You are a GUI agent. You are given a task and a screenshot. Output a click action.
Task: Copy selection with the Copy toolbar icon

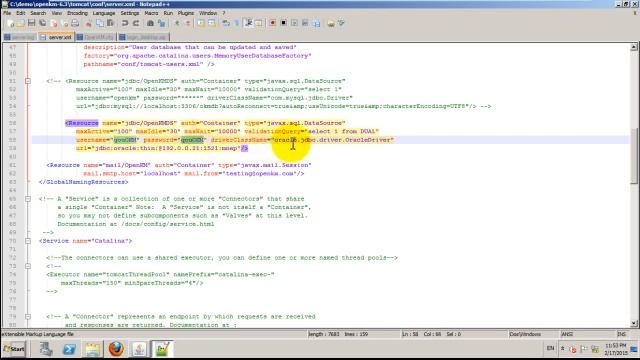pos(100,23)
